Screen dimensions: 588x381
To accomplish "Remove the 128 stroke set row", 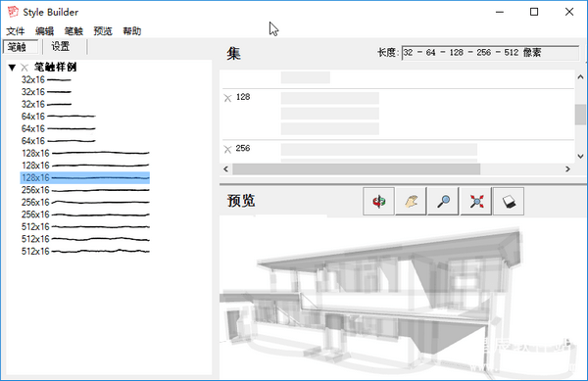I will click(227, 98).
